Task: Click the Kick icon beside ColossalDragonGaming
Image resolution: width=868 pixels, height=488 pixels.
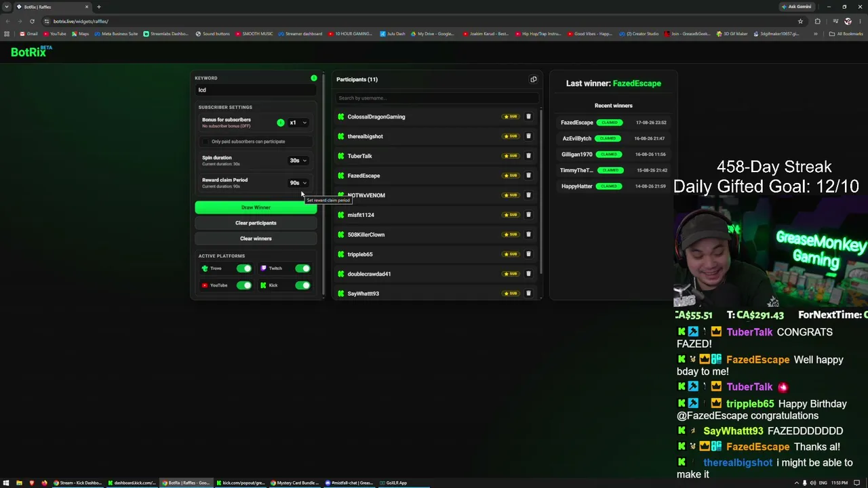Action: coord(341,117)
